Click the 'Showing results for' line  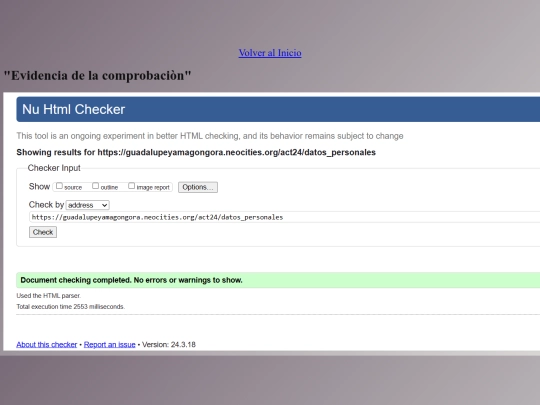(x=196, y=152)
